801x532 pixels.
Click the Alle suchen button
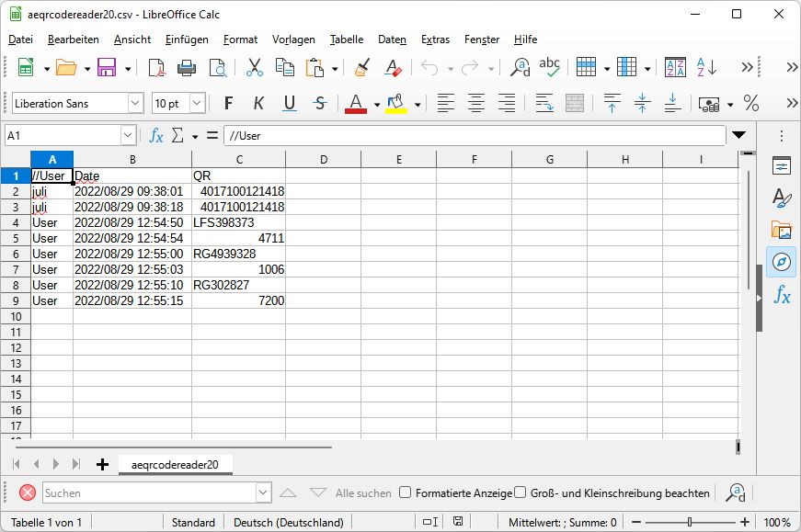coord(363,493)
